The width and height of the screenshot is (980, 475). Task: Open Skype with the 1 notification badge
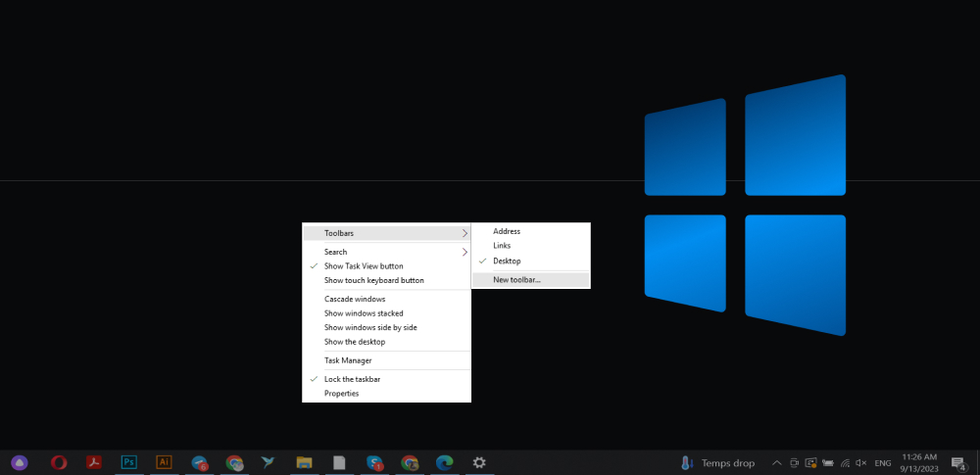pos(374,462)
